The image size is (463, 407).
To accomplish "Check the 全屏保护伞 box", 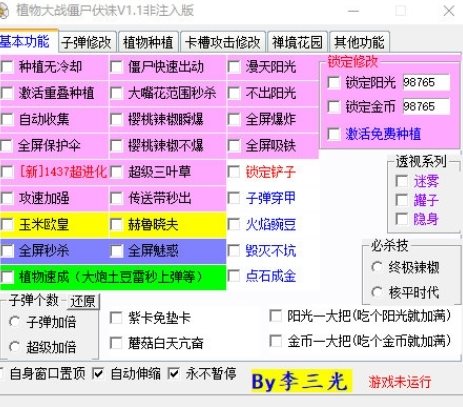I will (x=7, y=146).
